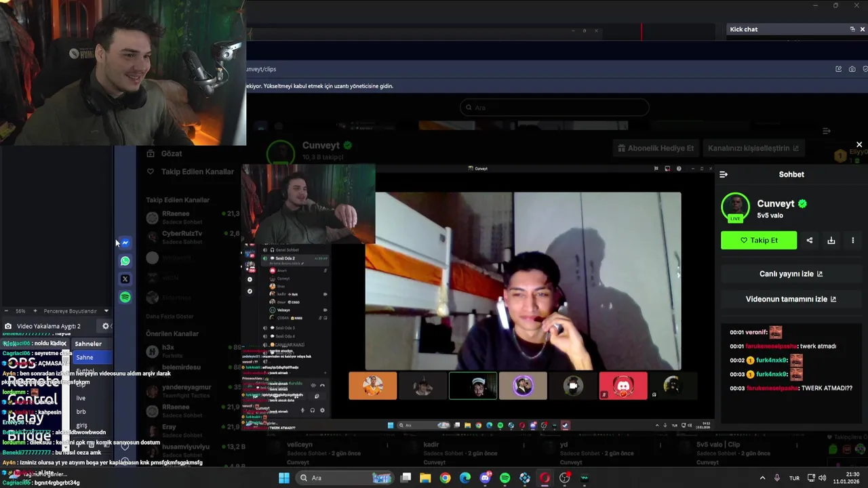
Task: Click the Cunveyt channel name in the clip panel
Action: (x=775, y=203)
